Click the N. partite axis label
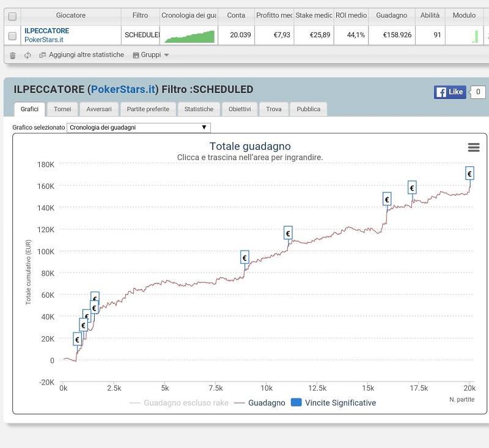The width and height of the screenshot is (489, 448). click(x=462, y=399)
